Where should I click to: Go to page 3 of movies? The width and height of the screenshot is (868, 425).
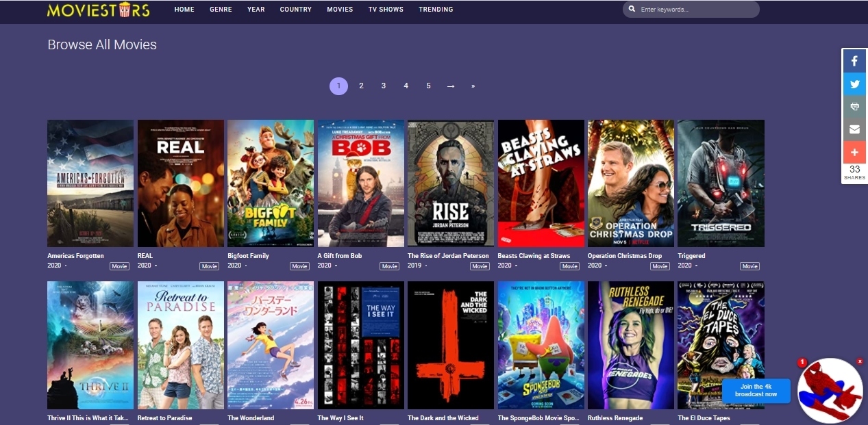click(x=384, y=86)
